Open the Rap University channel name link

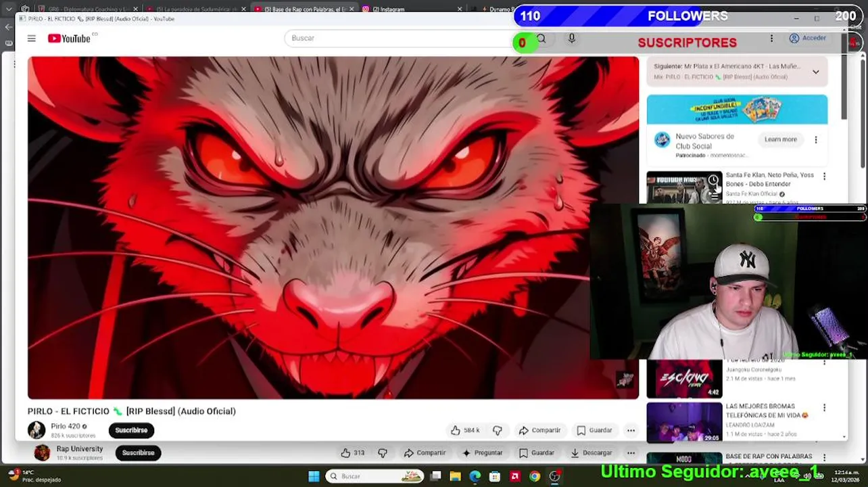click(80, 448)
